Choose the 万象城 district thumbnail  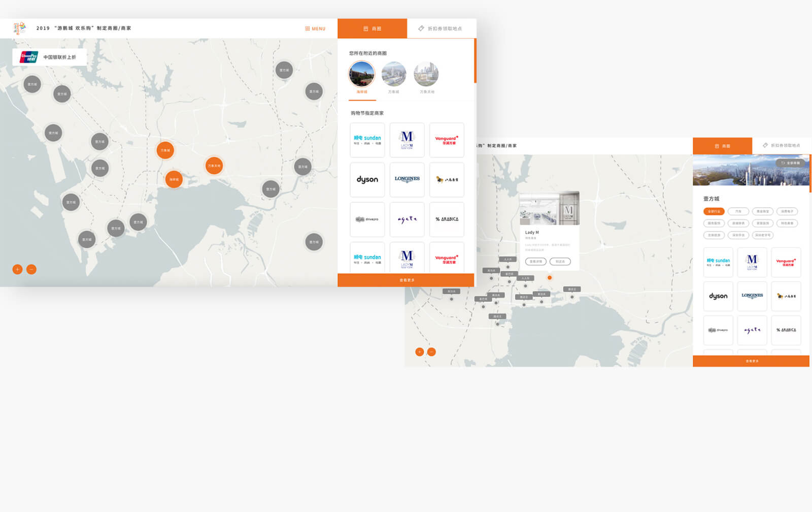point(393,75)
